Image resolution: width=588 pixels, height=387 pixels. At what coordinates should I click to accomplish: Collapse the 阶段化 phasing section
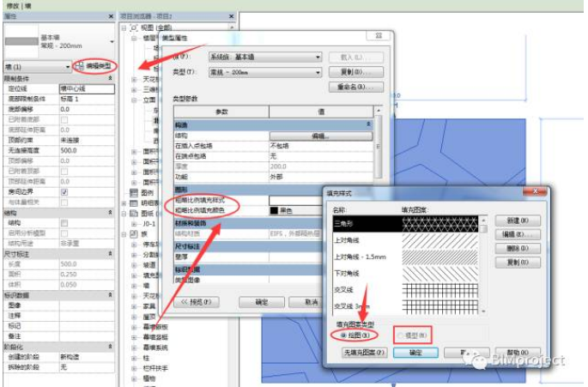tap(110, 347)
